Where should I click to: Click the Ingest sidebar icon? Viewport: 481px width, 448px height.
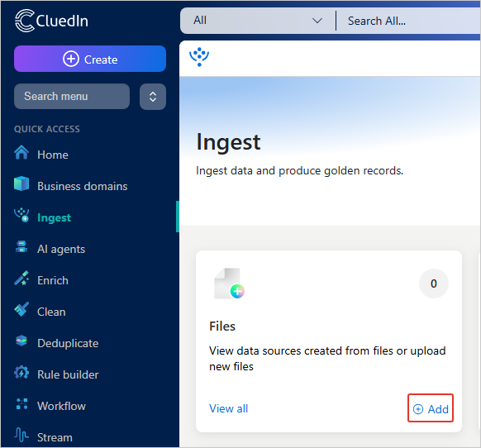(21, 215)
